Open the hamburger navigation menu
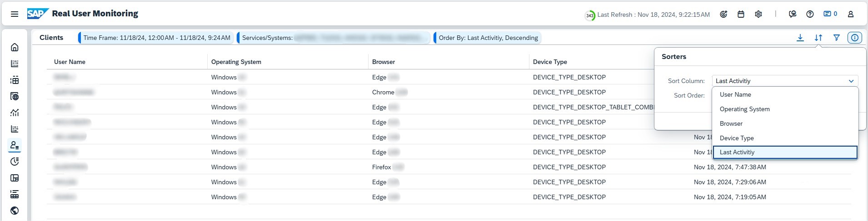868x221 pixels. click(x=15, y=14)
